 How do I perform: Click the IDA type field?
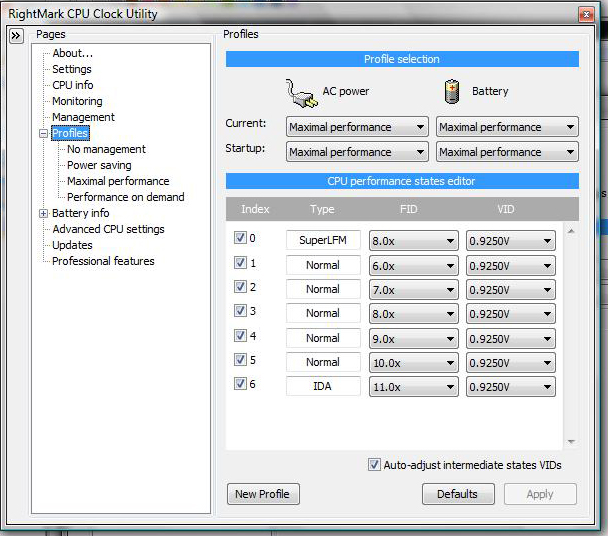[x=323, y=386]
